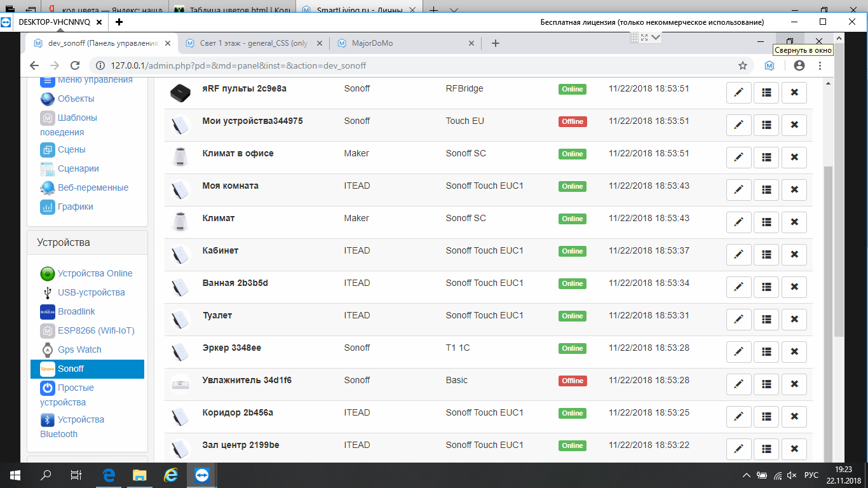The height and width of the screenshot is (488, 868).
Task: Open Устройства Bluetooth in the sidebar
Action: click(72, 426)
